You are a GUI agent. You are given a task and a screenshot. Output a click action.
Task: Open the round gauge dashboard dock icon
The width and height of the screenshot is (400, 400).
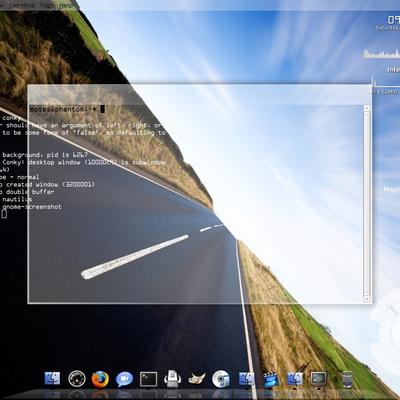[77, 379]
